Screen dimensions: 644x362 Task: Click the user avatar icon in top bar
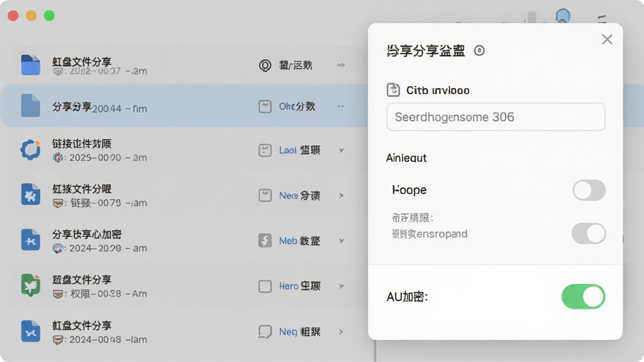click(x=563, y=16)
